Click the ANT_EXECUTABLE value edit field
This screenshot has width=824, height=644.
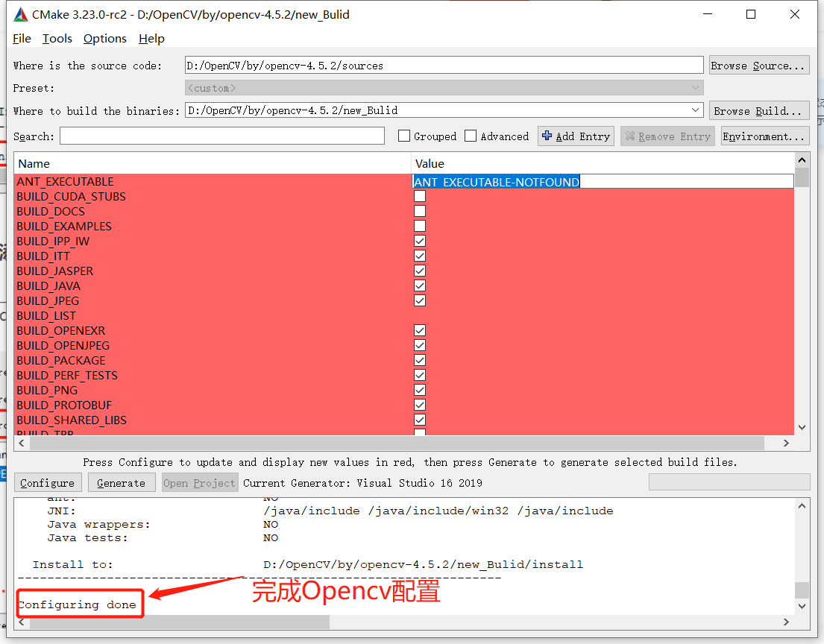(x=603, y=182)
